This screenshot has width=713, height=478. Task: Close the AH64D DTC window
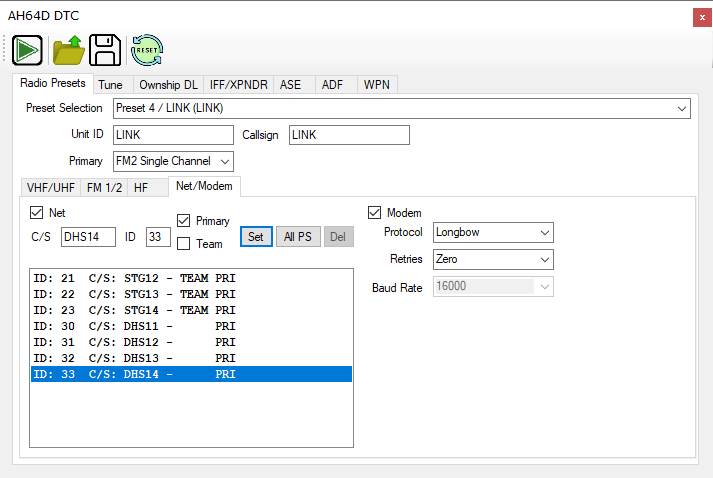point(702,18)
